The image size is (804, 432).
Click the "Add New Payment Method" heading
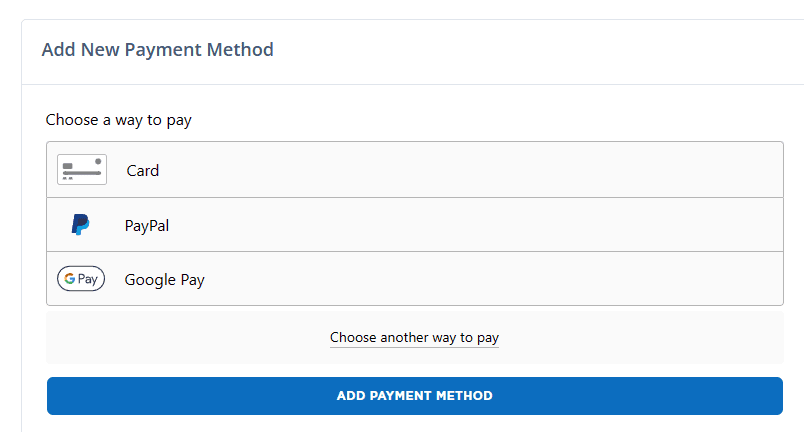(157, 50)
